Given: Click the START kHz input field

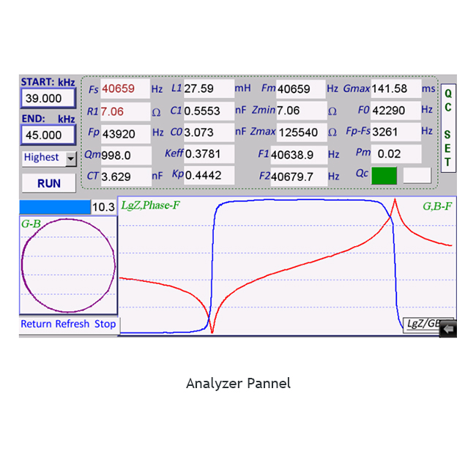Looking at the screenshot, I should click(x=48, y=98).
